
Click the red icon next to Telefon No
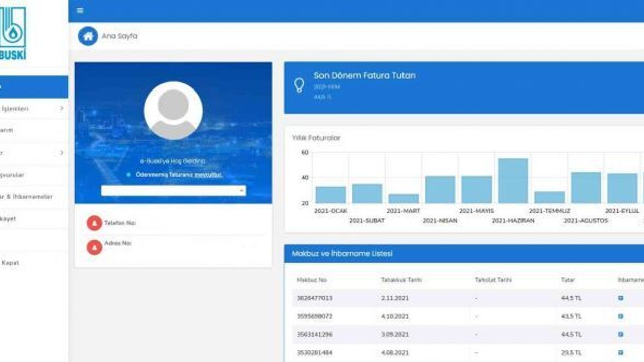(94, 223)
